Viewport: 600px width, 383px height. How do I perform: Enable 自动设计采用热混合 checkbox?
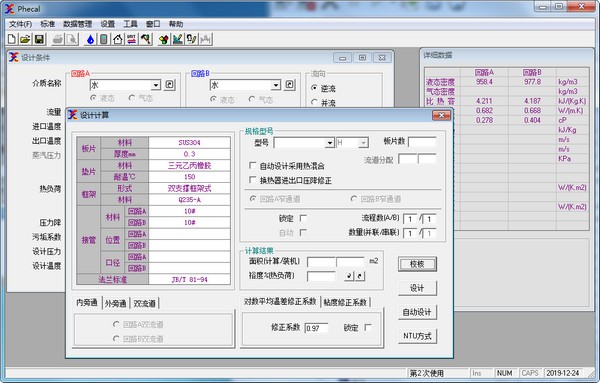(x=252, y=165)
